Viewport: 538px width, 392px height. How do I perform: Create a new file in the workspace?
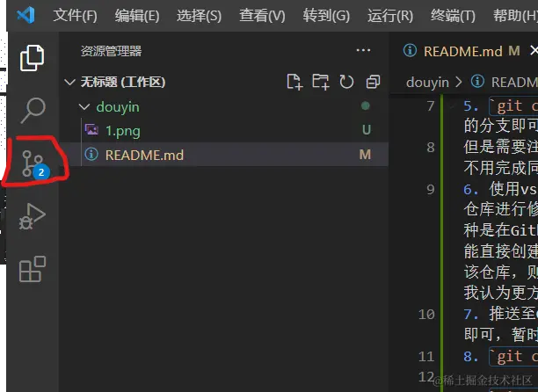click(294, 82)
